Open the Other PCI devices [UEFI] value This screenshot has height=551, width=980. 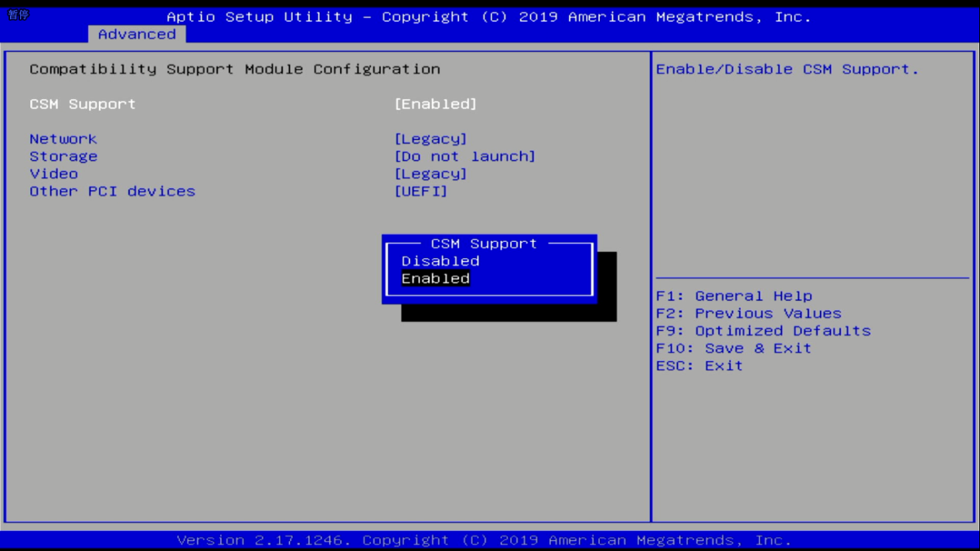tap(420, 192)
